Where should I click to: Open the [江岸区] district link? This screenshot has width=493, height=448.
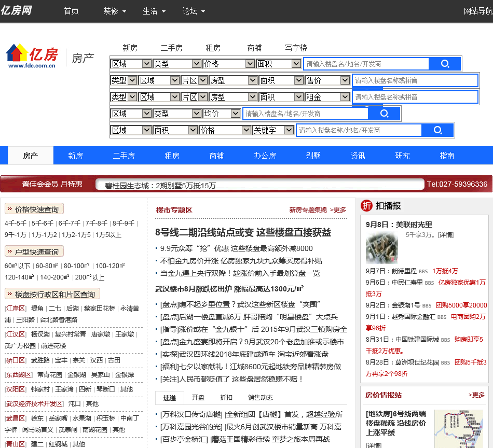[16, 309]
